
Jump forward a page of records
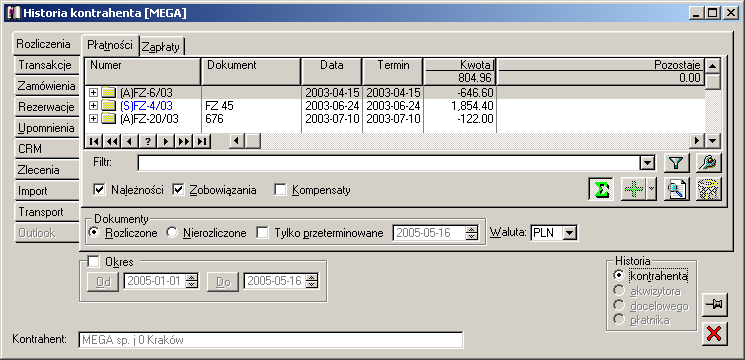[184, 141]
